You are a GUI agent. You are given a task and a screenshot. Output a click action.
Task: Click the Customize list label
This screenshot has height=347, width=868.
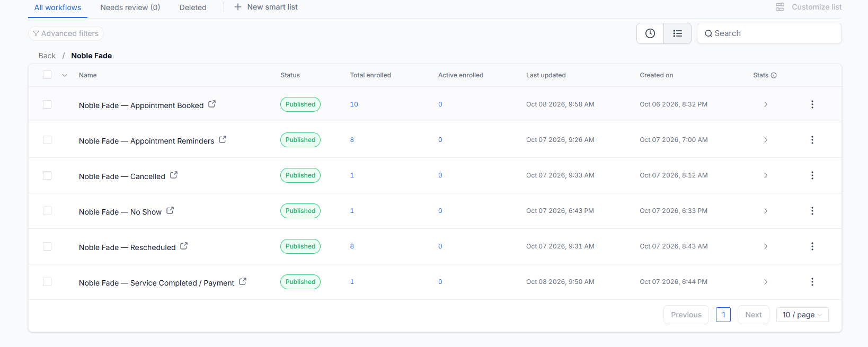[817, 7]
